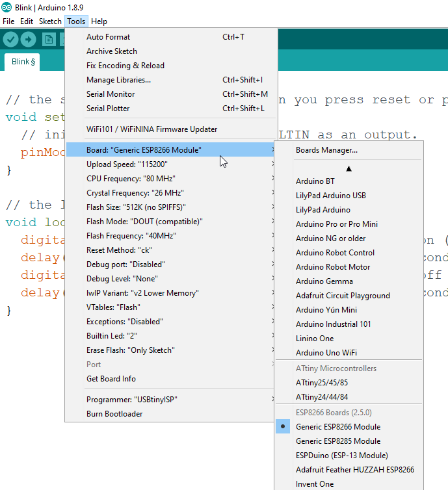Expand the Reset Method ck submenu

click(171, 250)
